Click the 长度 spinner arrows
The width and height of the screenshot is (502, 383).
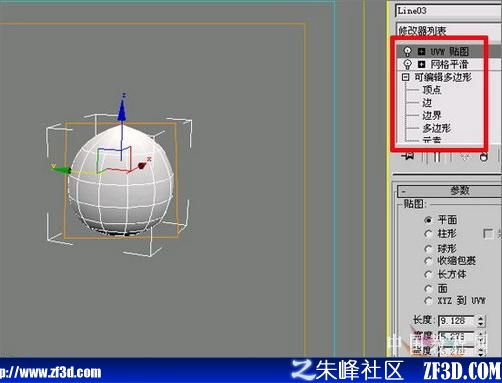click(x=480, y=321)
